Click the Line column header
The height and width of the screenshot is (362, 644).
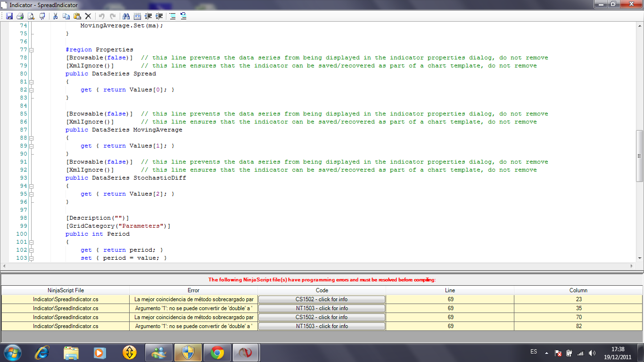pyautogui.click(x=450, y=290)
